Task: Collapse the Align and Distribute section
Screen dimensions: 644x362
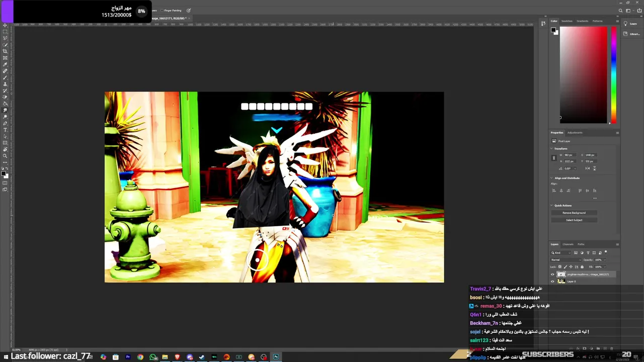Action: pos(551,178)
